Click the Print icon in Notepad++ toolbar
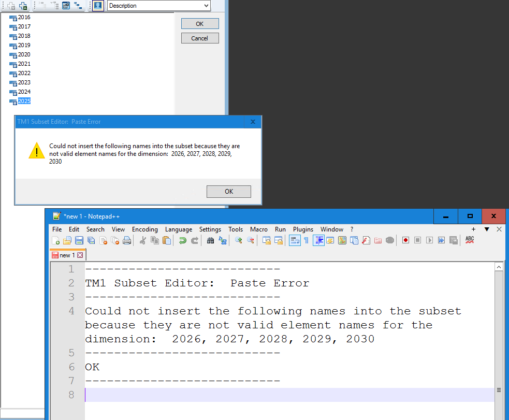Image resolution: width=509 pixels, height=420 pixels. (127, 240)
